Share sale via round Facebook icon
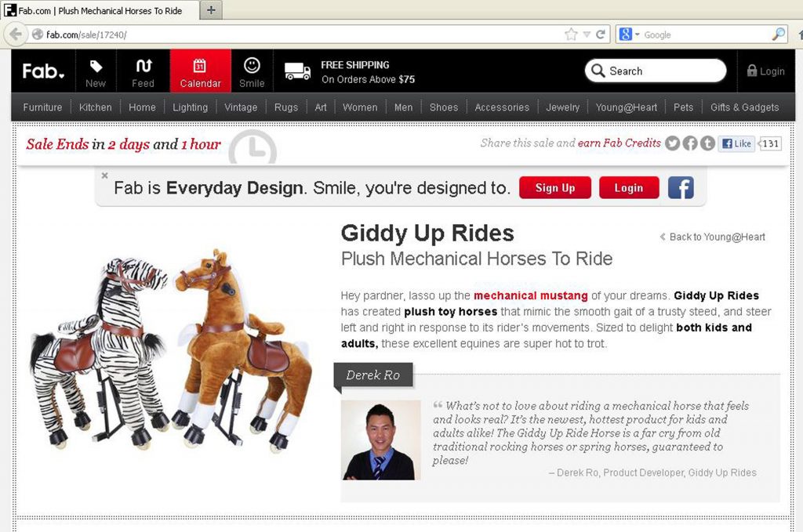803x532 pixels. pos(690,143)
